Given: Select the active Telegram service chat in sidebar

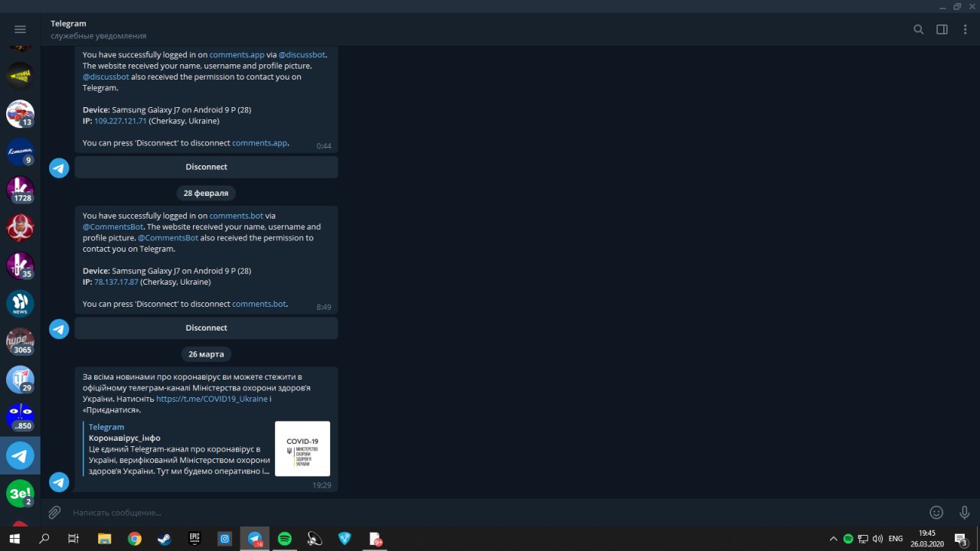Looking at the screenshot, I should pyautogui.click(x=20, y=455).
